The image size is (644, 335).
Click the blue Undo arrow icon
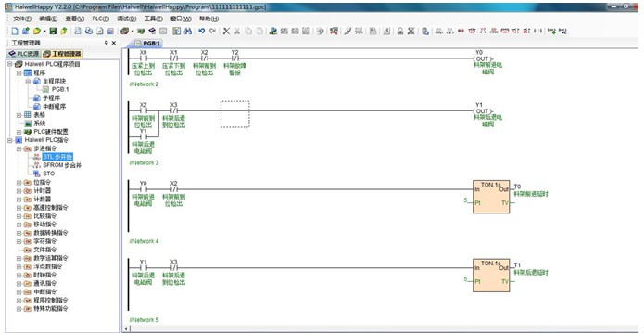(x=202, y=31)
